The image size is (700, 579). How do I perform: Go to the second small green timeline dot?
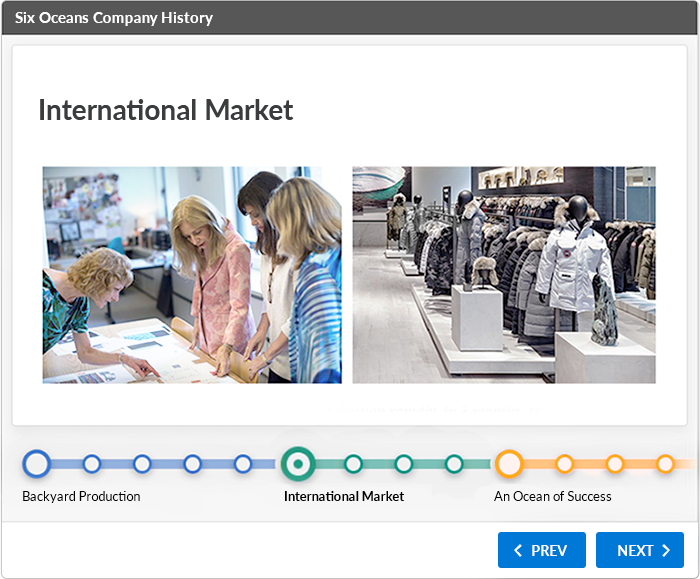coord(404,463)
